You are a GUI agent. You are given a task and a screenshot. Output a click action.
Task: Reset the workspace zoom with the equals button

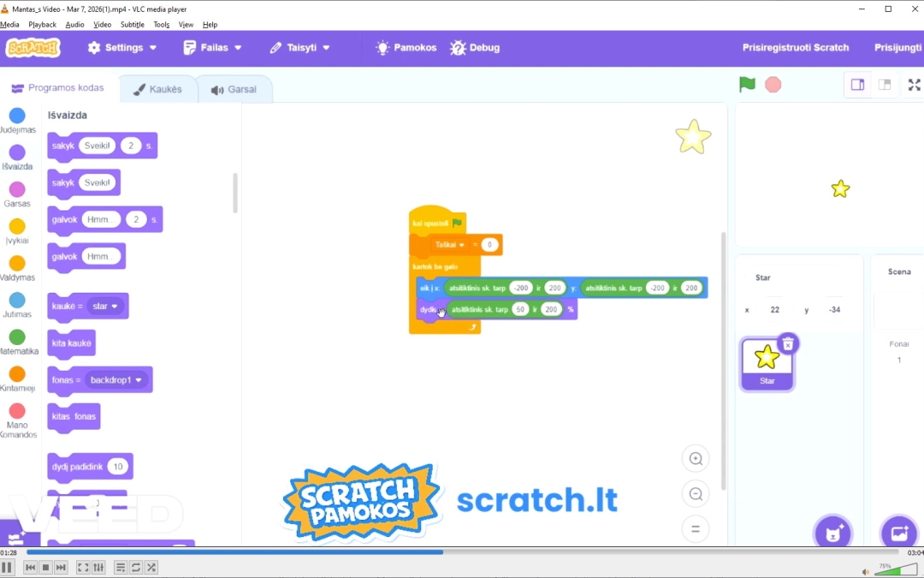click(696, 529)
